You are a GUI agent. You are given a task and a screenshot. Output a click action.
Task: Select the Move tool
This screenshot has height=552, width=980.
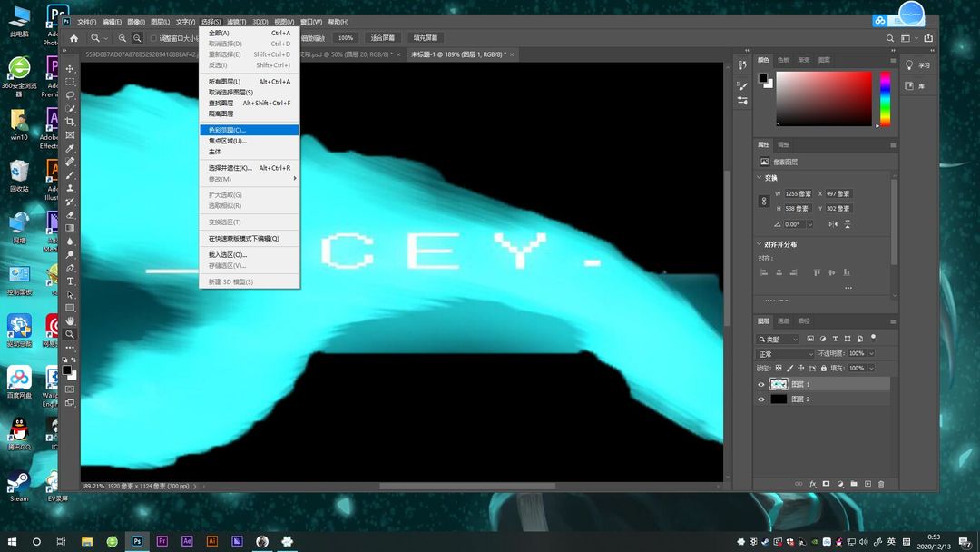coord(70,69)
